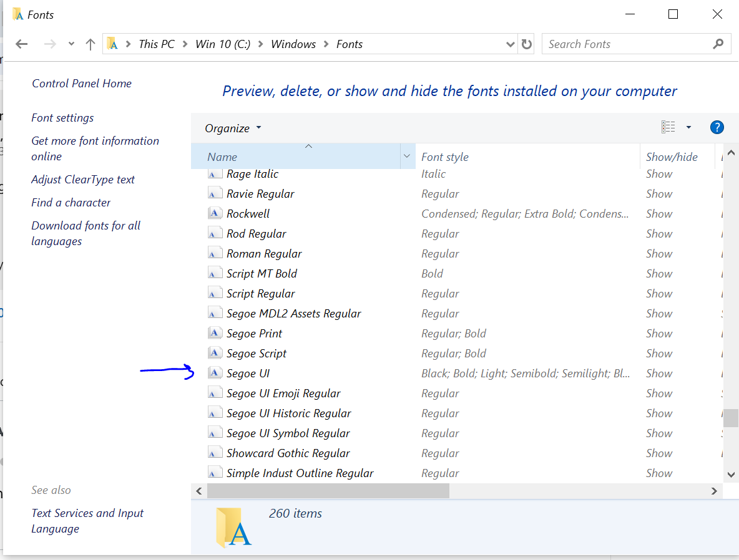
Task: Select the Showcard Gothic Regular icon
Action: pyautogui.click(x=215, y=453)
